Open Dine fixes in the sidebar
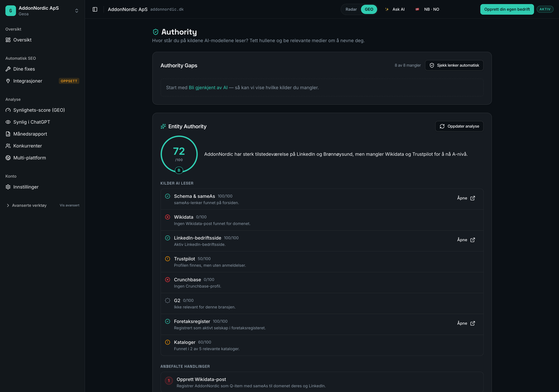The image size is (559, 392). (x=42, y=69)
